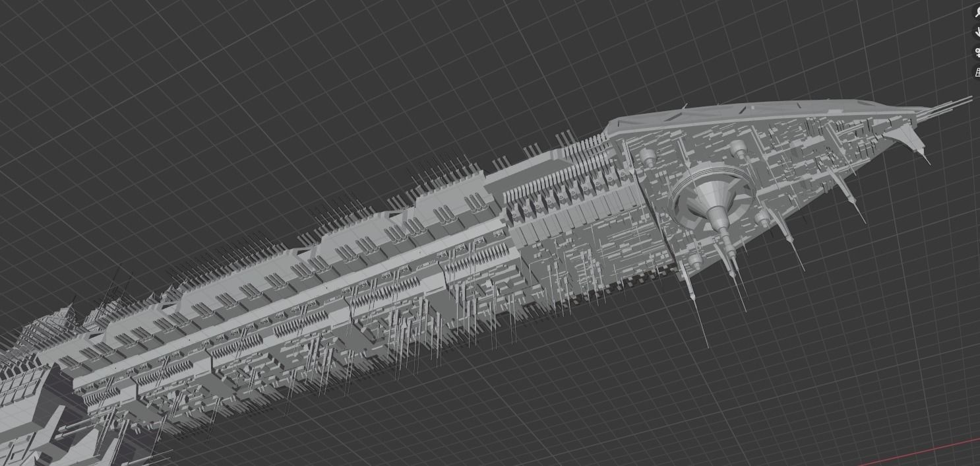This screenshot has width=980, height=466.
Task: Click the large dome turret on the ship's bow
Action: (712, 195)
